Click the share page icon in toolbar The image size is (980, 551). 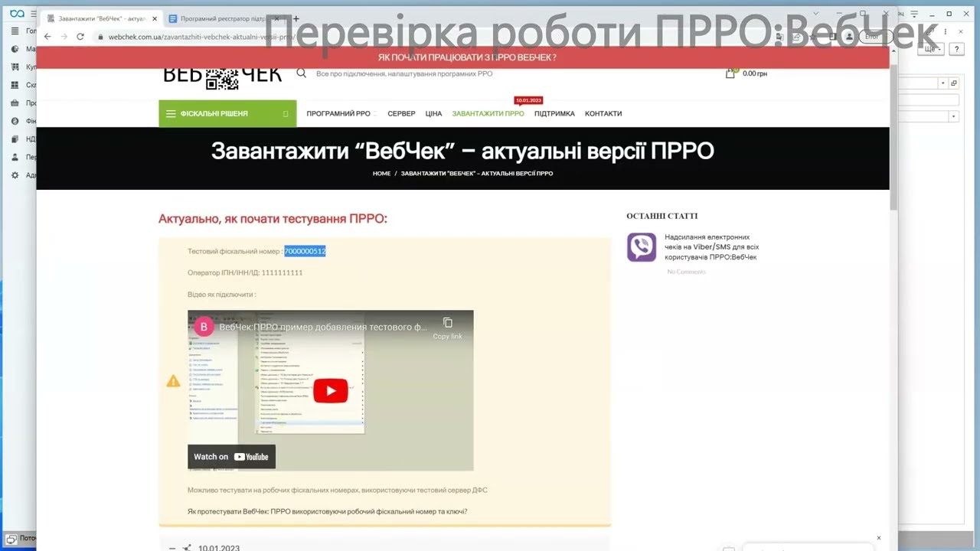(796, 37)
